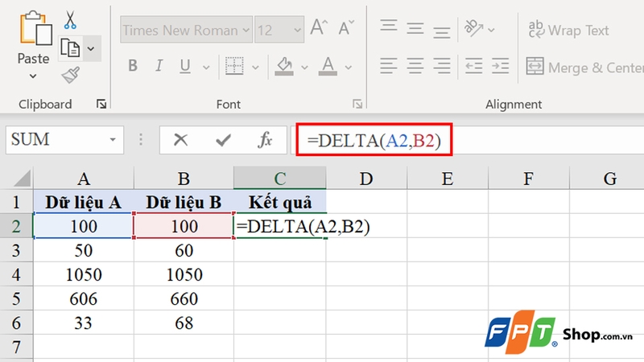Click cell B6 containing 68
This screenshot has width=644, height=362.
tap(184, 323)
